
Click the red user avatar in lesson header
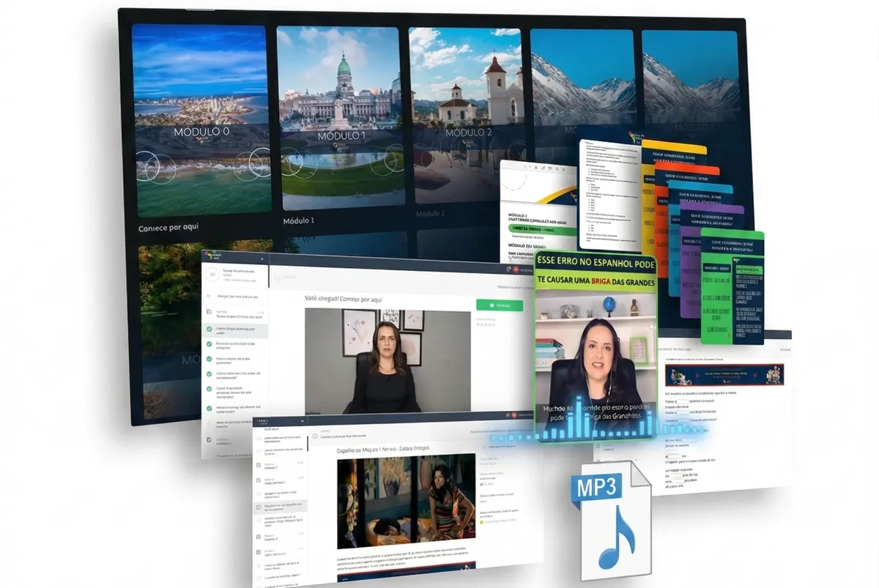(515, 269)
